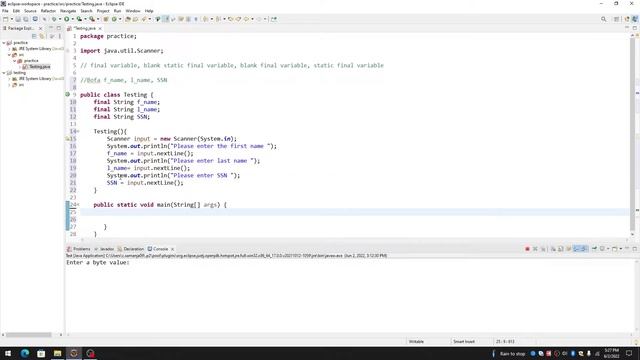Open the Window menu
Screen dimensions: 640x360
click(x=133, y=11)
